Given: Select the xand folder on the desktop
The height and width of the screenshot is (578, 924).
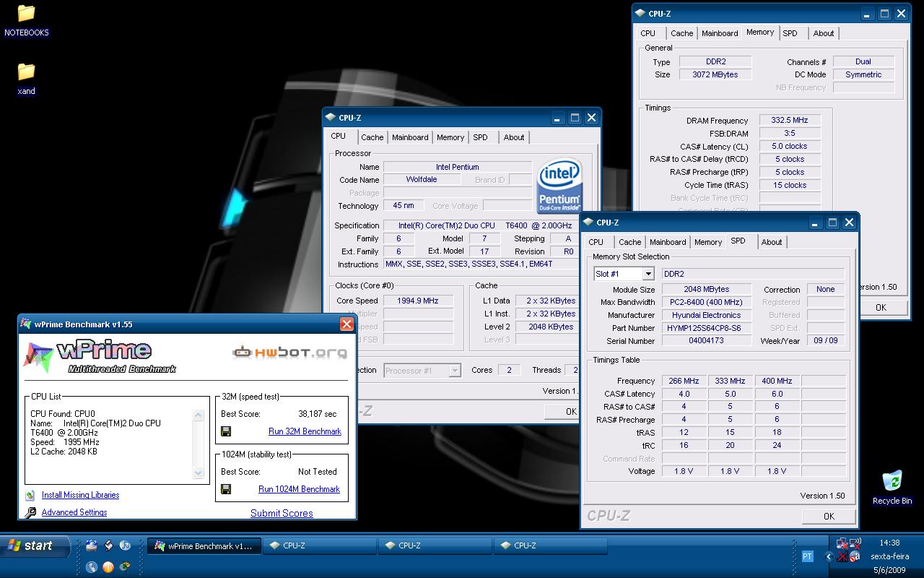Looking at the screenshot, I should click(x=27, y=79).
